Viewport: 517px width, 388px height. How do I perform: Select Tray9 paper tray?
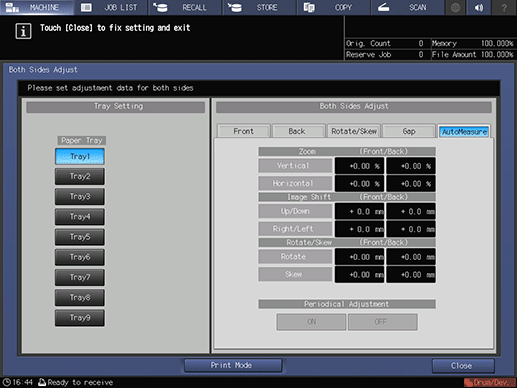coord(80,318)
